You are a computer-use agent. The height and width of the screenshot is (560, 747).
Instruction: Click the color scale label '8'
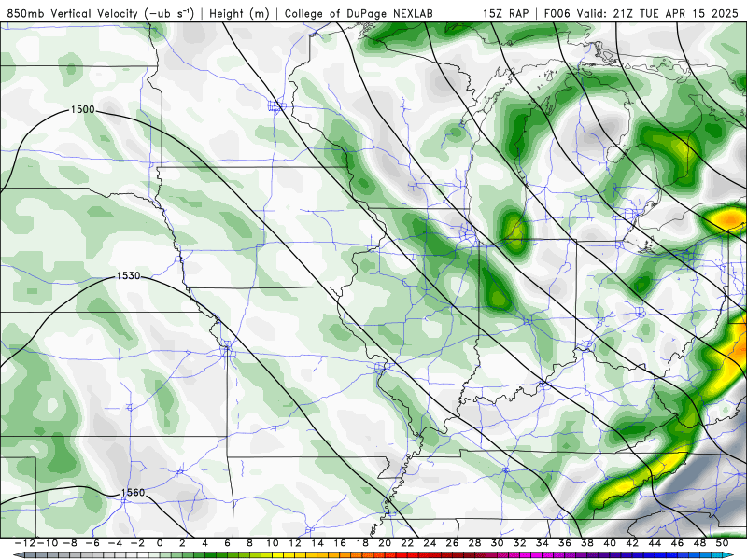point(249,543)
